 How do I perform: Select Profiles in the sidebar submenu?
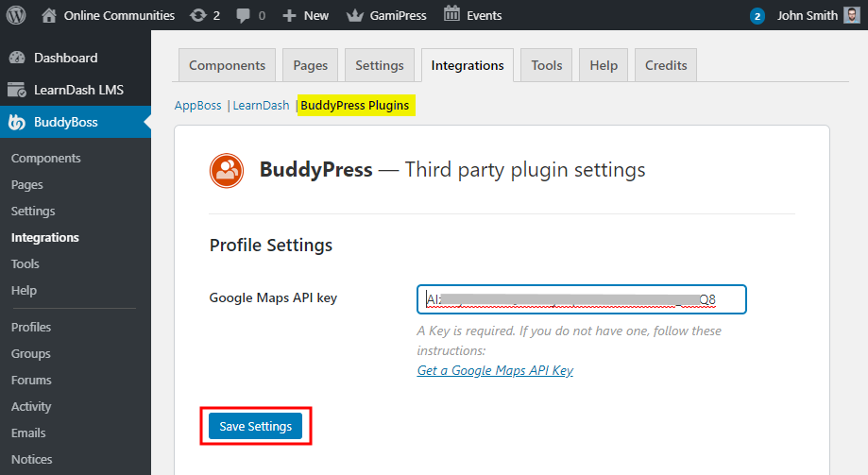31,327
